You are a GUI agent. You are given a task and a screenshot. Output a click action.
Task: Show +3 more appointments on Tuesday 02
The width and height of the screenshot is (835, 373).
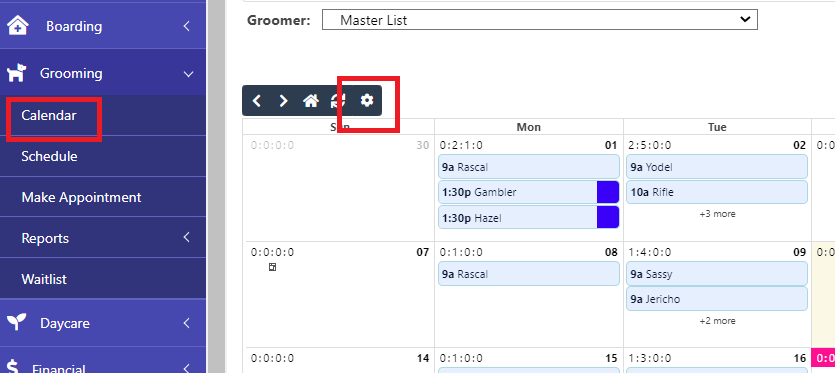(717, 214)
